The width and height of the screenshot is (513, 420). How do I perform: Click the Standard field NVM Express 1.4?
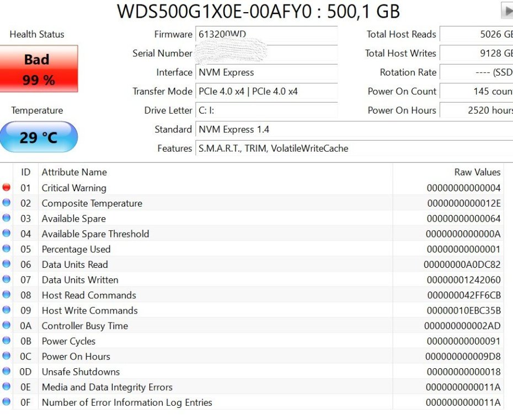tap(354, 130)
